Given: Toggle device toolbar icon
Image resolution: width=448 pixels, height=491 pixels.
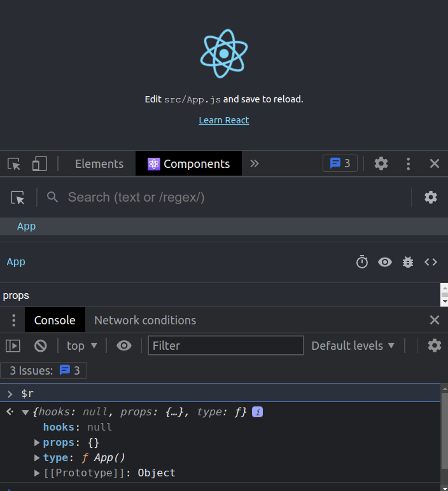Looking at the screenshot, I should 39,163.
